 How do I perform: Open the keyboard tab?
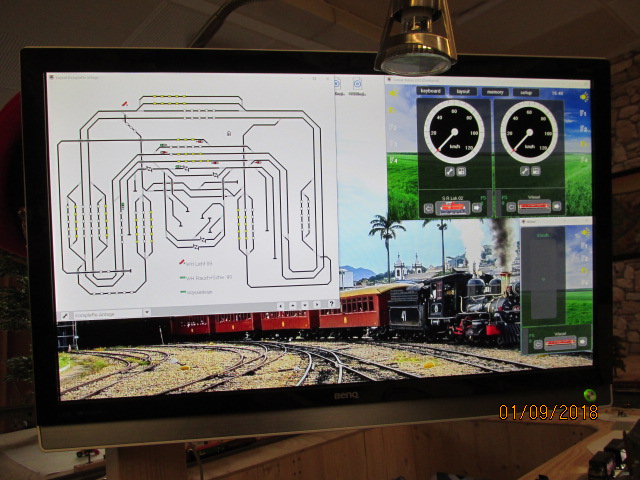430,91
